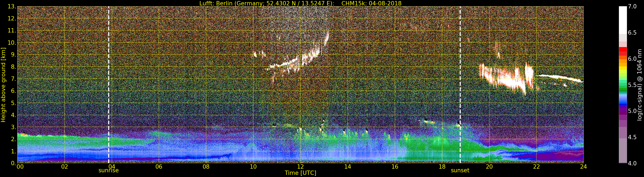This screenshot has width=644, height=177.
Task: Click time axis tick '22'
Action: pyautogui.click(x=536, y=167)
